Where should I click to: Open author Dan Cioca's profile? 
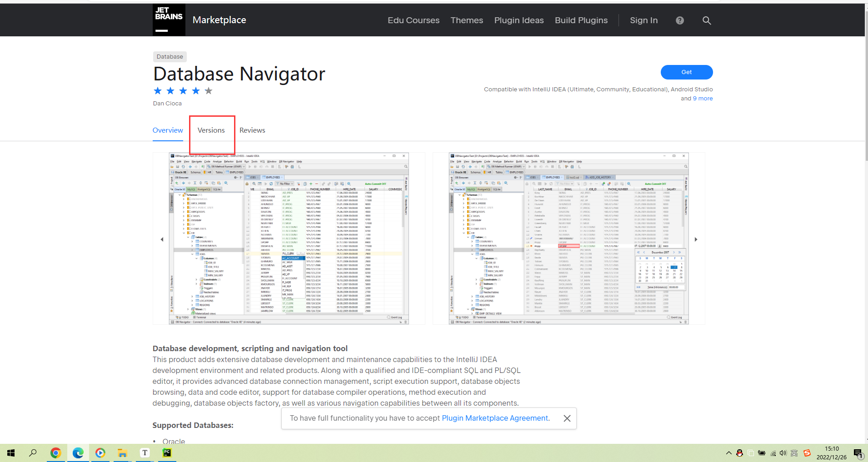pyautogui.click(x=167, y=104)
